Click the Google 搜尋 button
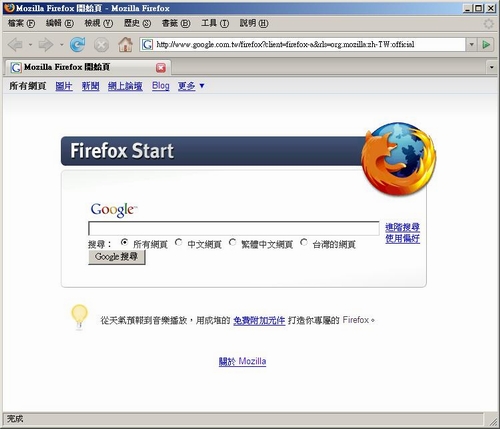The width and height of the screenshot is (500, 429). 117,257
